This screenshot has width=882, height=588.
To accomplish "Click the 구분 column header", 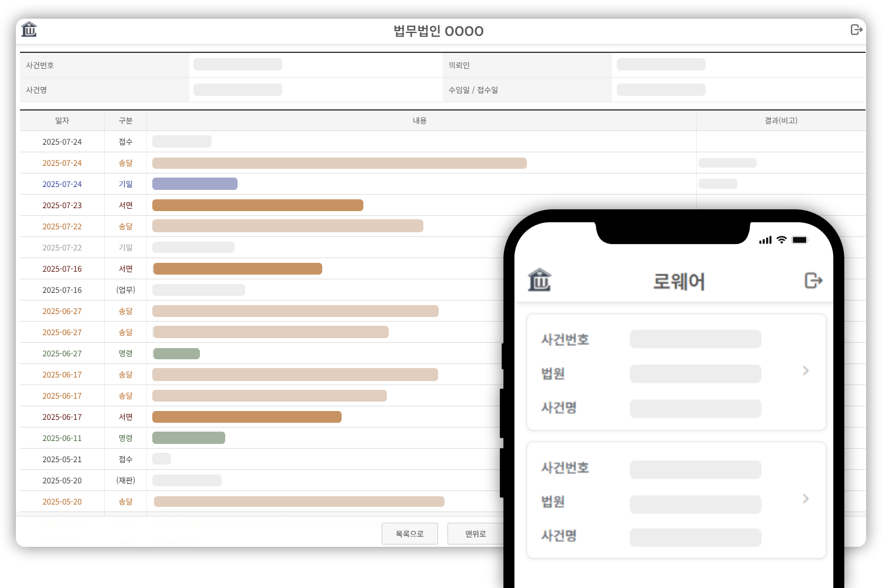I will pos(126,121).
